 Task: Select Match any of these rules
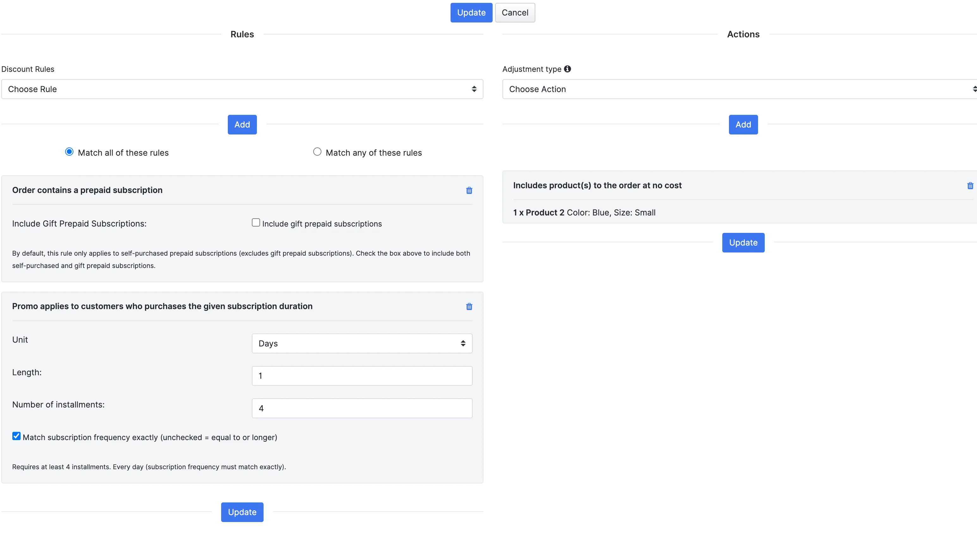pos(317,152)
